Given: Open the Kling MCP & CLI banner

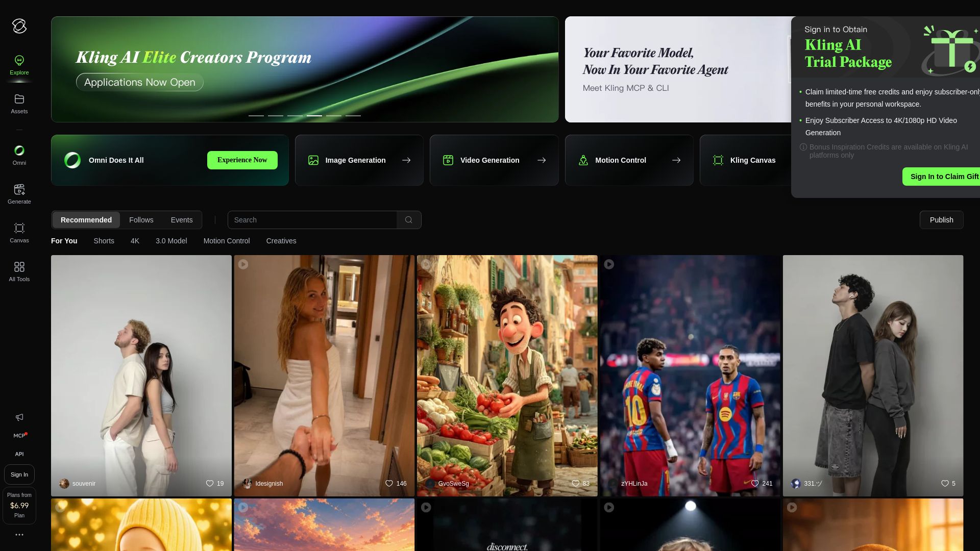Looking at the screenshot, I should [678, 69].
